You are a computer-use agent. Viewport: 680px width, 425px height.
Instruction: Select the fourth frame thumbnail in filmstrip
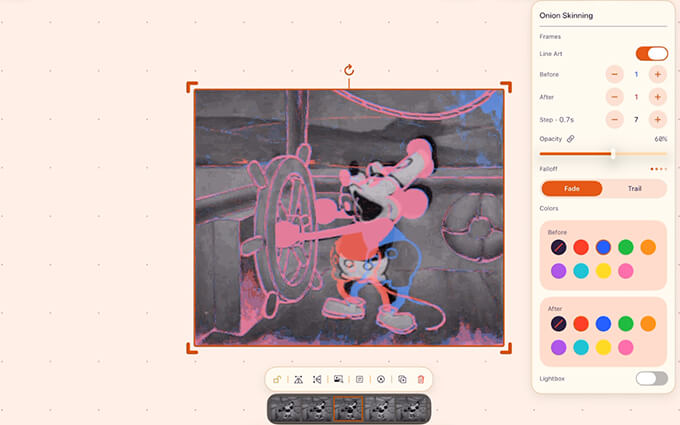380,409
